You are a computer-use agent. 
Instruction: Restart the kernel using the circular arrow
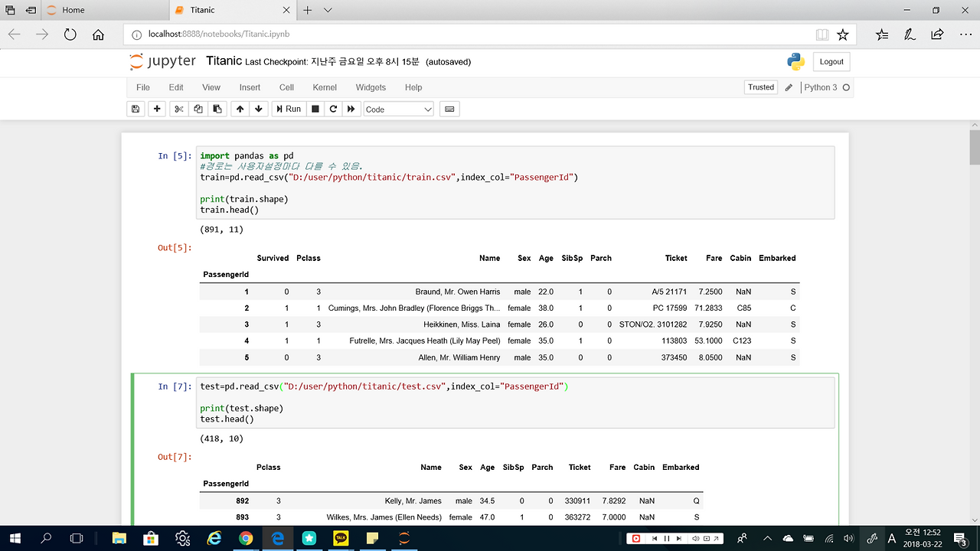(333, 109)
